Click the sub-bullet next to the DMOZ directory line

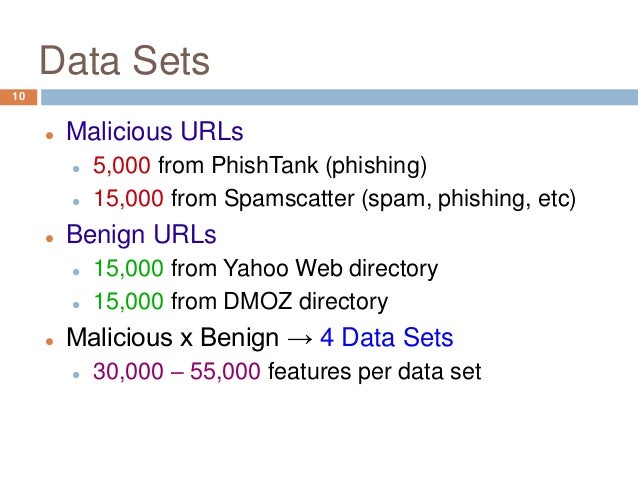77,302
